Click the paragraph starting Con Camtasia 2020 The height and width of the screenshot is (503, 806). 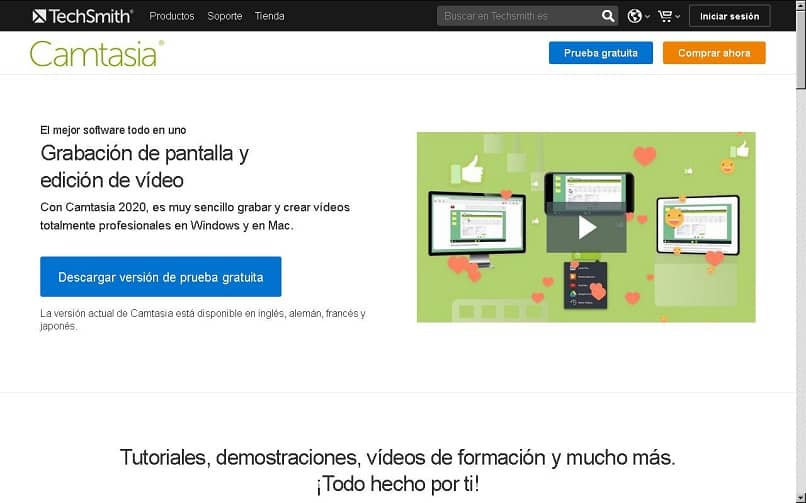(x=195, y=216)
